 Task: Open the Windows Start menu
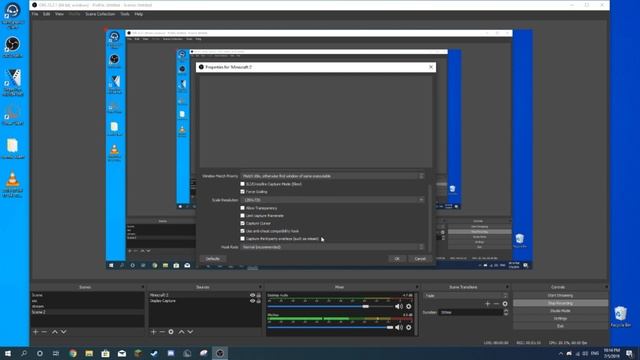point(7,353)
